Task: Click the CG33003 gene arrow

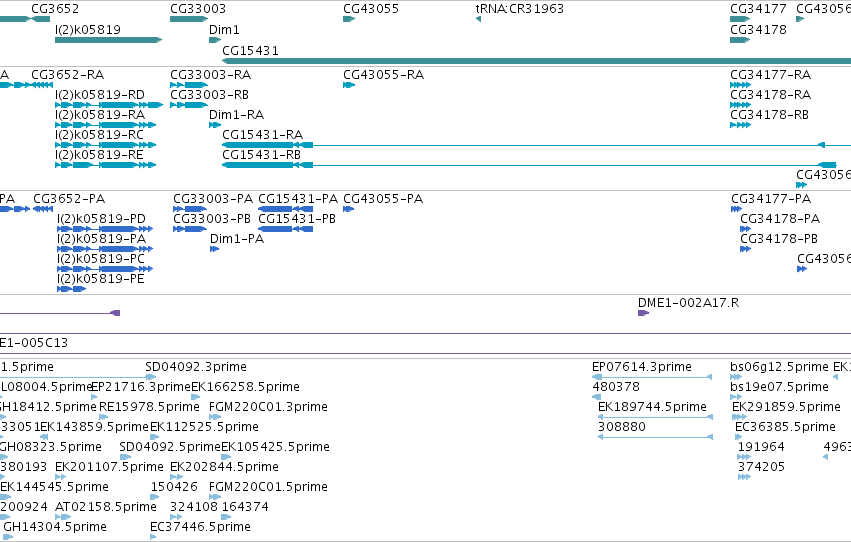Action: point(189,19)
